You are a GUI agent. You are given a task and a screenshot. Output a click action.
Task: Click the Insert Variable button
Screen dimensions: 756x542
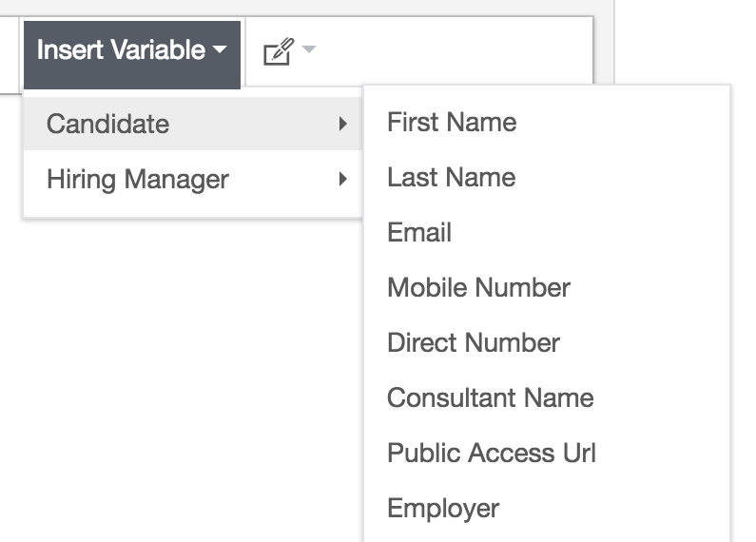tap(120, 50)
